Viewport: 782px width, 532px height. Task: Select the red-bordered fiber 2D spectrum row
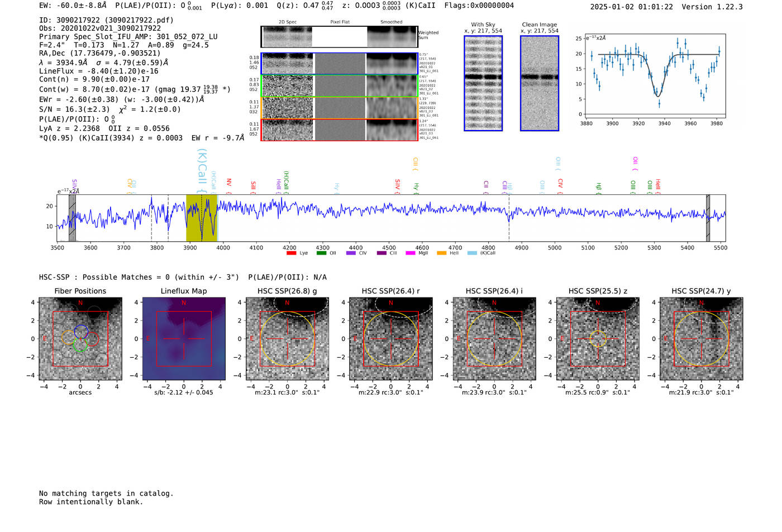click(x=339, y=130)
